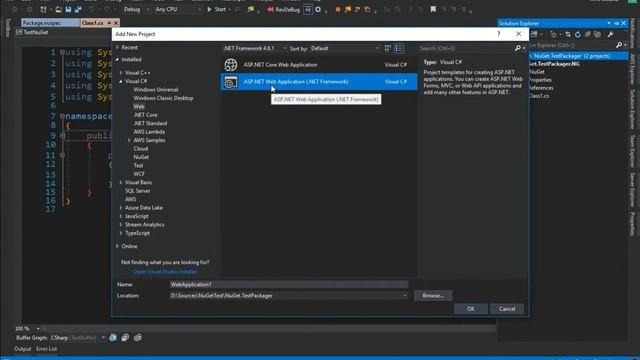Expand the Online templates node
Viewport: 640px width, 360px height.
click(x=118, y=246)
